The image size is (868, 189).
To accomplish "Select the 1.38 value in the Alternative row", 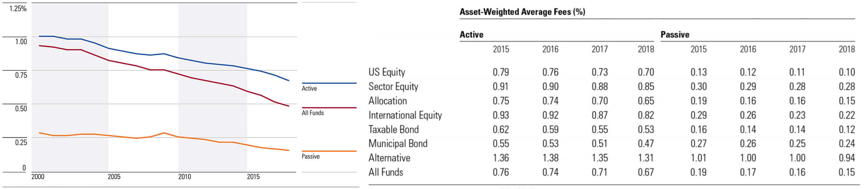I will (550, 158).
